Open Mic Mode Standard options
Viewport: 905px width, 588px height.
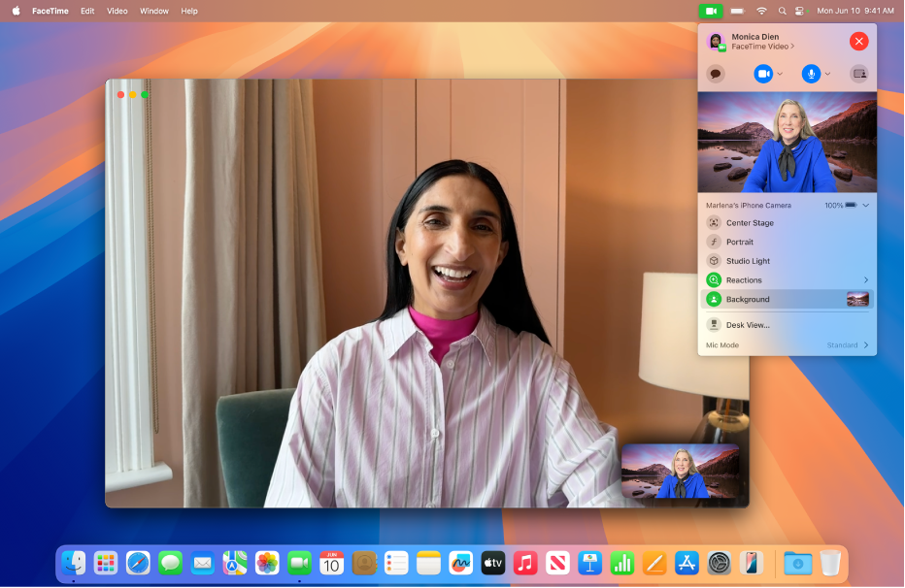pos(848,344)
